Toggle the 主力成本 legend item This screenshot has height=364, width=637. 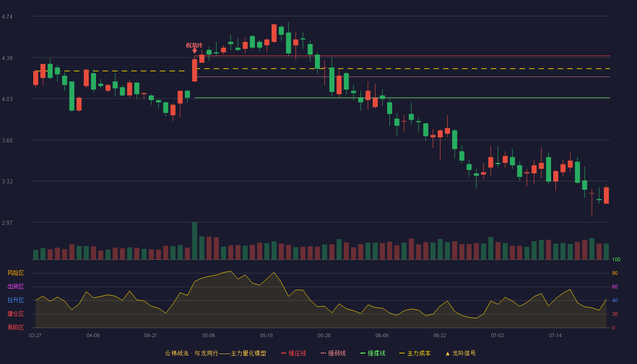[415, 353]
